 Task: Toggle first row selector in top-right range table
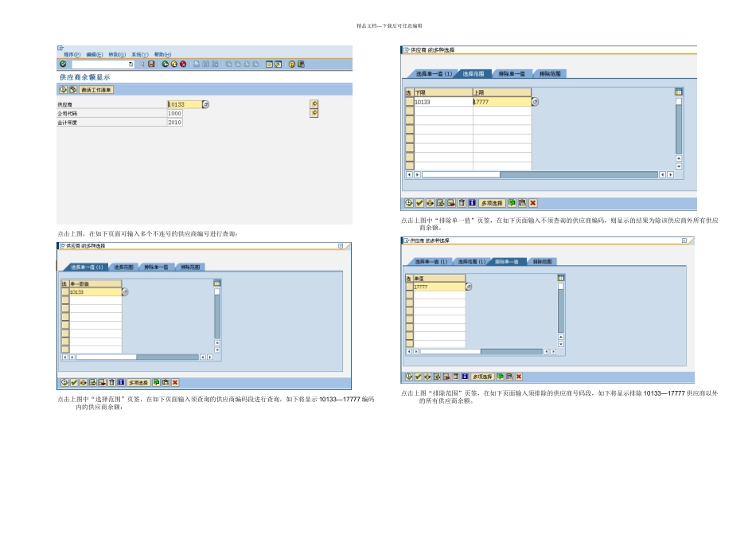click(x=409, y=102)
